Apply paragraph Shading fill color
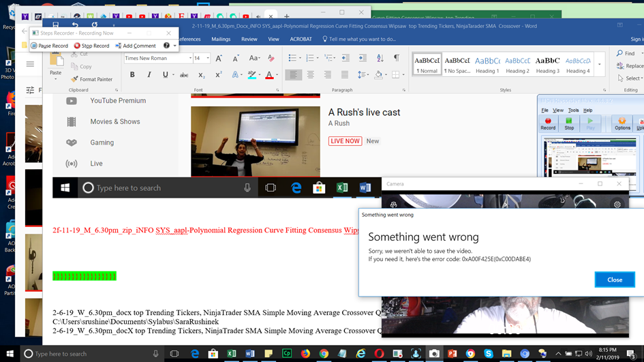 (x=378, y=75)
